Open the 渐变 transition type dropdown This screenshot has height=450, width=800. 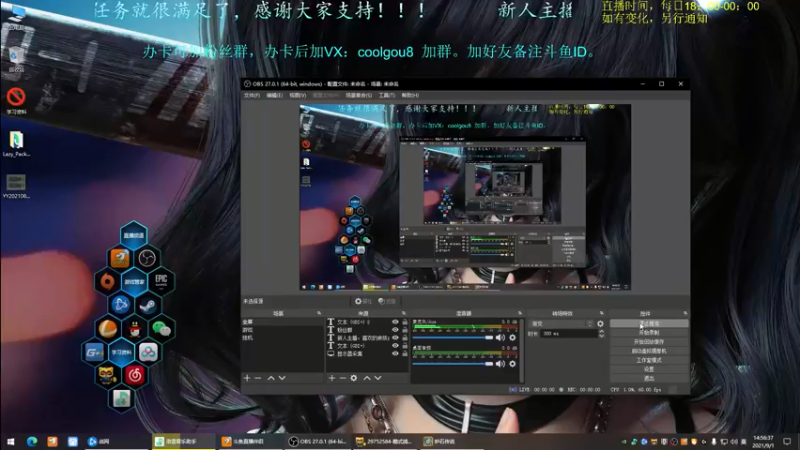coord(561,323)
